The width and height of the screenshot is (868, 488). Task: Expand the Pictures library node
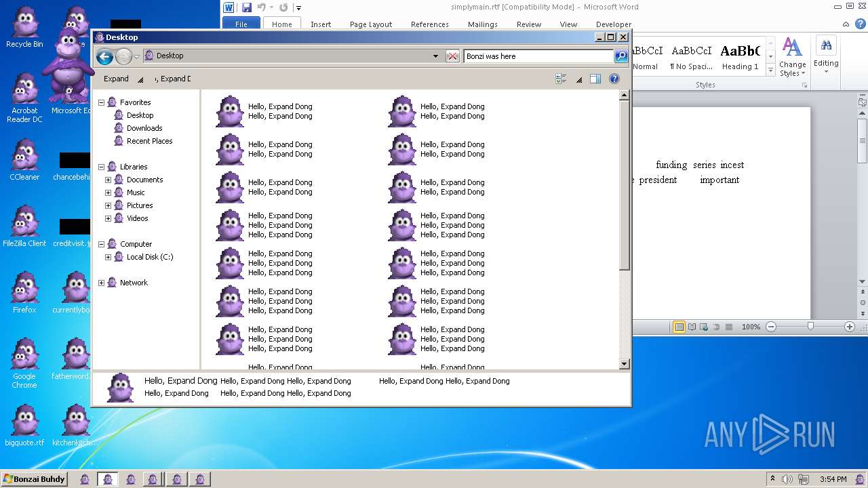point(108,205)
